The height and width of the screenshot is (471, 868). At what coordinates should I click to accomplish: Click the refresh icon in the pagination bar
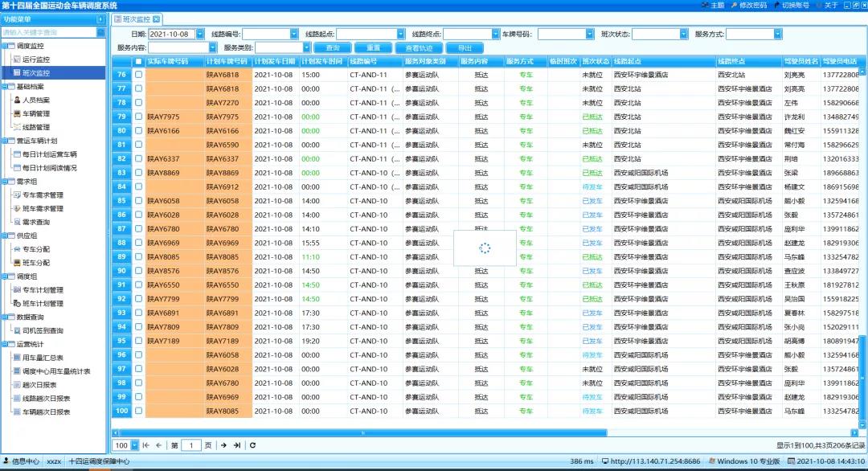tap(253, 445)
